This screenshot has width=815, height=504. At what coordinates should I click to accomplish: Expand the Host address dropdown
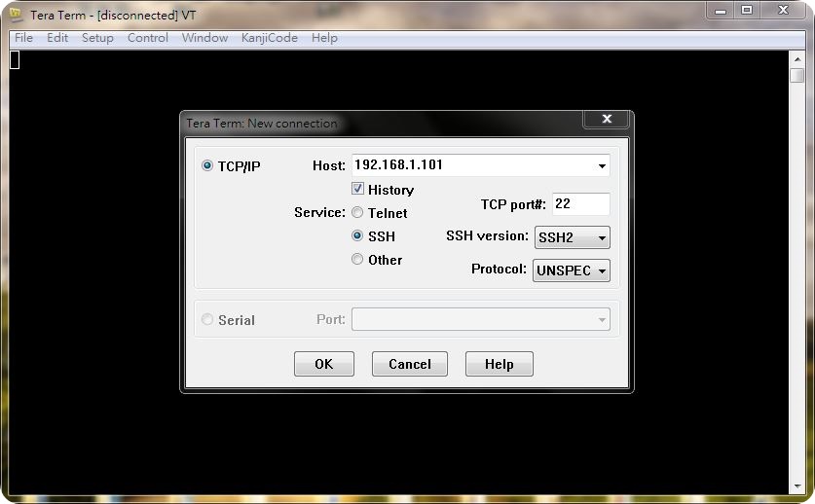coord(602,165)
